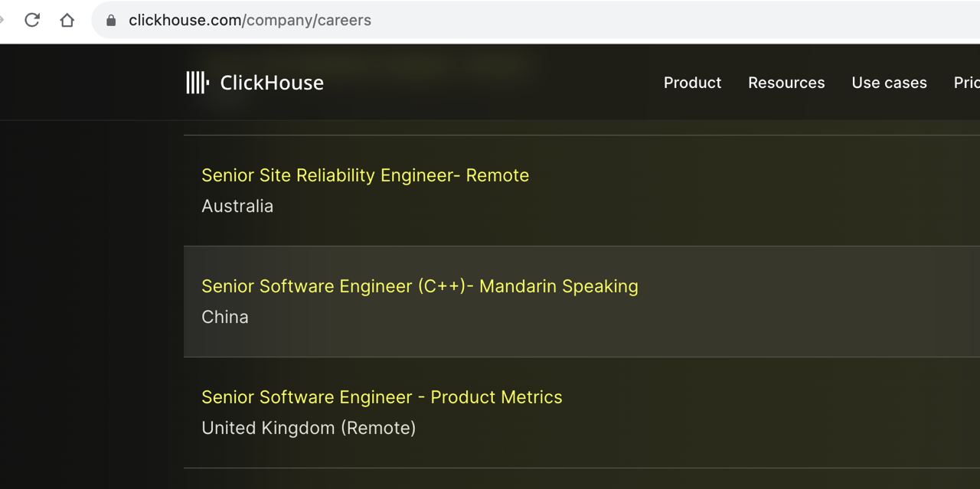The height and width of the screenshot is (489, 980).
Task: View site information via the padlock icon
Action: tap(111, 21)
